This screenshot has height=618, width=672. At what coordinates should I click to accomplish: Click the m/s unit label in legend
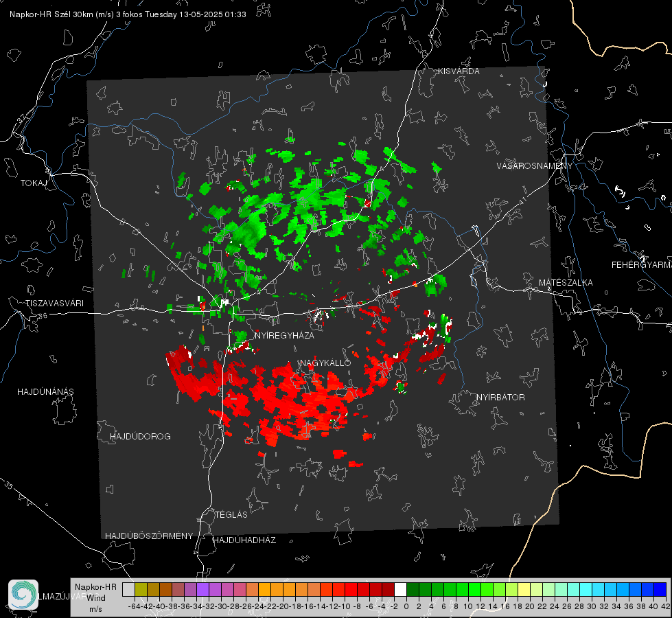pos(95,609)
